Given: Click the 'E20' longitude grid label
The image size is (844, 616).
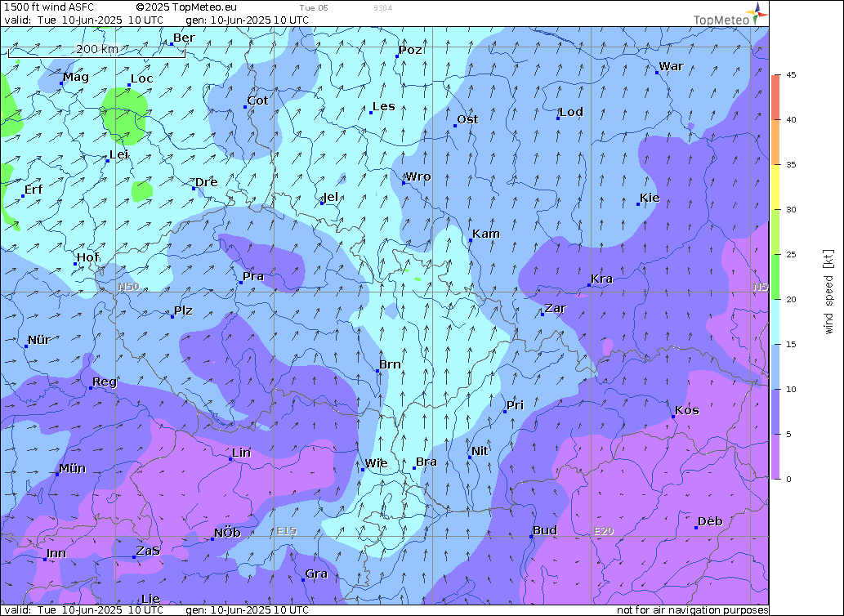Looking at the screenshot, I should coord(604,531).
